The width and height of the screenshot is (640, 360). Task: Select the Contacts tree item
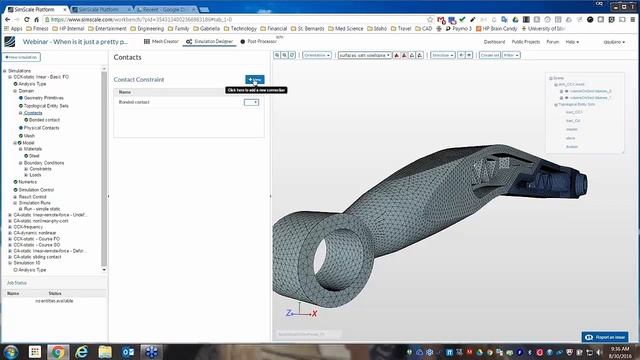tap(33, 113)
